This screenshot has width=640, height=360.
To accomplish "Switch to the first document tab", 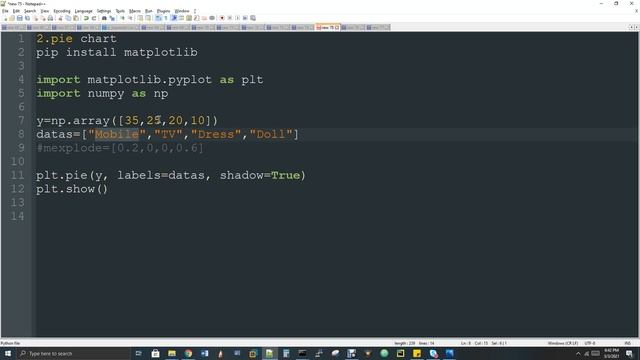I will [13, 27].
